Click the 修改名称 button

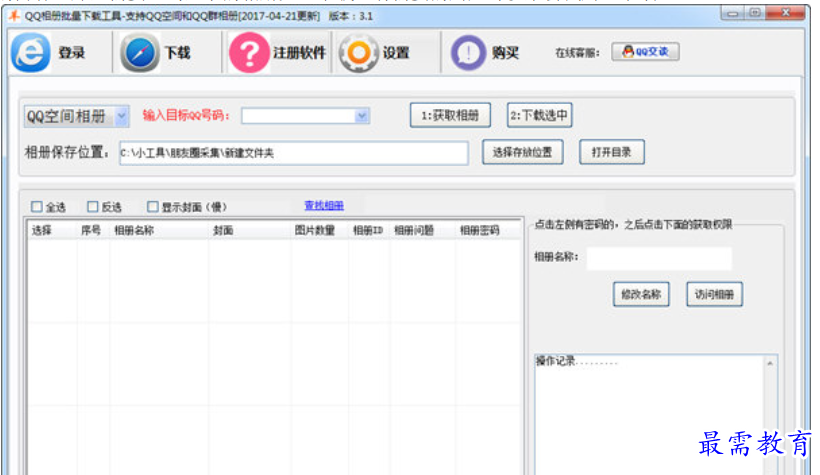click(641, 294)
